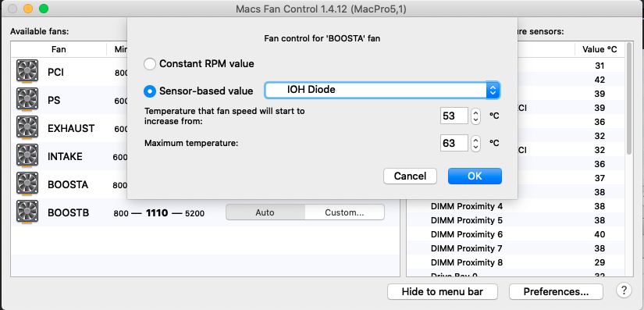Image resolution: width=644 pixels, height=310 pixels.
Task: Click the start temperature stepper arrows
Action: (475, 116)
